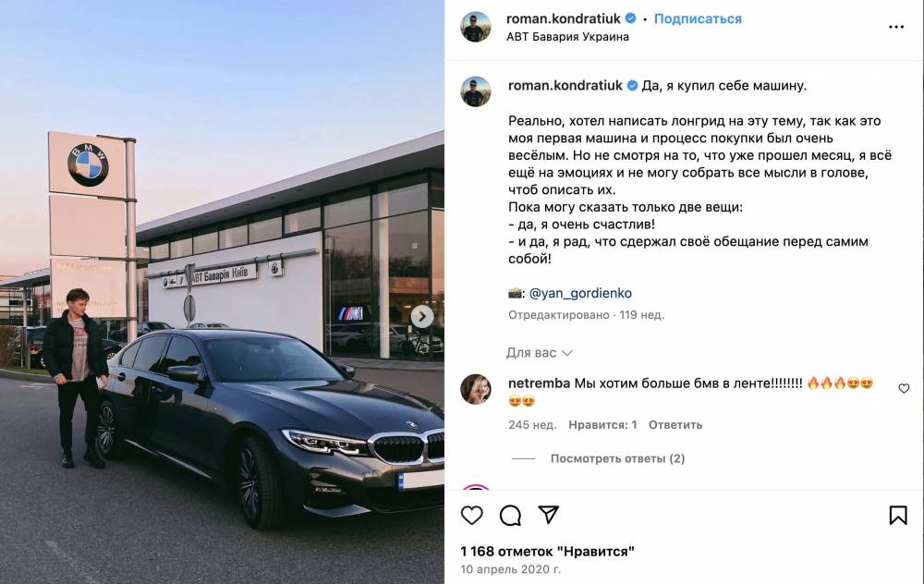The image size is (924, 584).
Task: Open the three-dots more options menu
Action: [896, 27]
